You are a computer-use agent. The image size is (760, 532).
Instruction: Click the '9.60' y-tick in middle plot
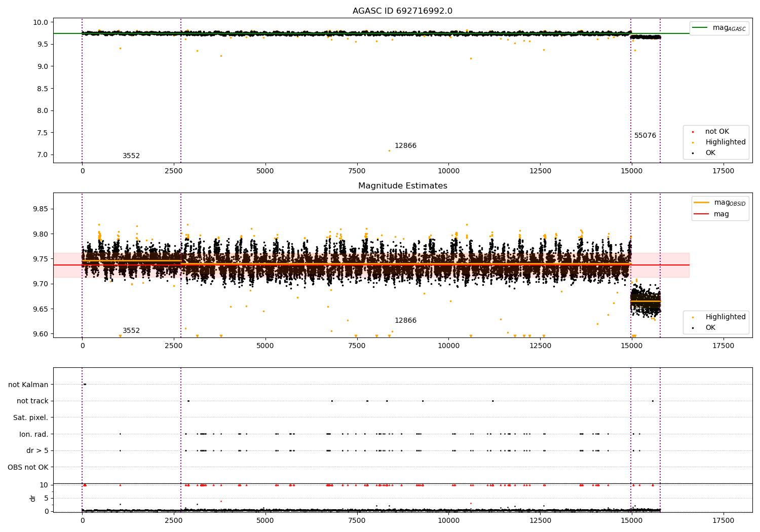point(42,334)
